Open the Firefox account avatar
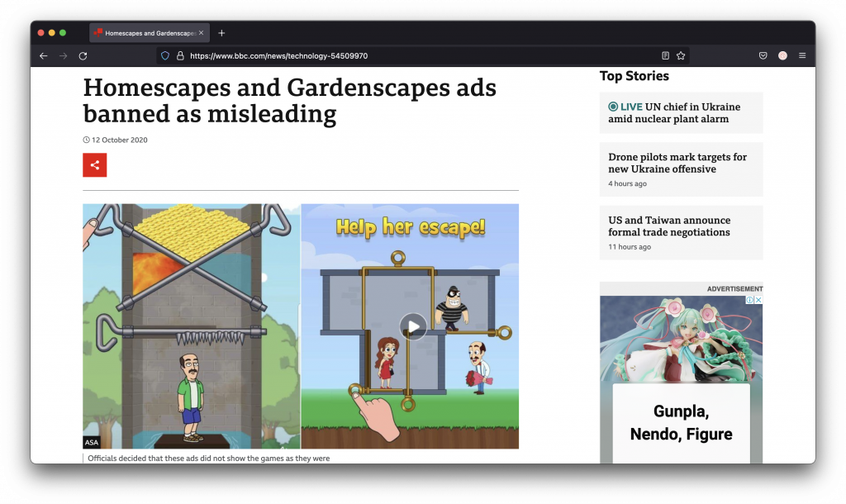This screenshot has width=846, height=504. coord(782,56)
